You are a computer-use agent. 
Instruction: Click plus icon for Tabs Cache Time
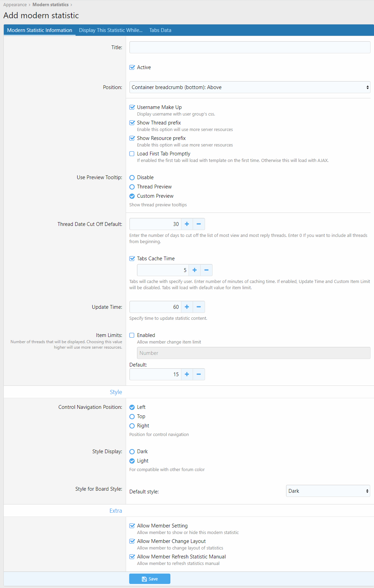194,270
